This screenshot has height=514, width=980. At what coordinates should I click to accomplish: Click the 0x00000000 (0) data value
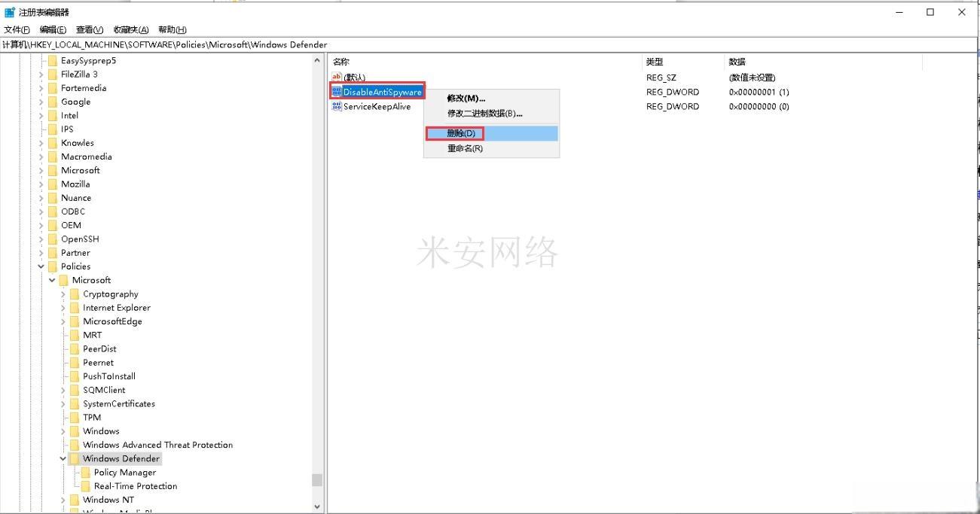(759, 106)
